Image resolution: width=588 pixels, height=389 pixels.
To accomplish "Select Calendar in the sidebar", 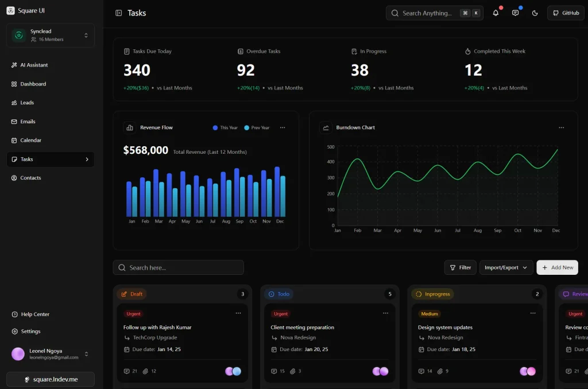I will pos(30,140).
